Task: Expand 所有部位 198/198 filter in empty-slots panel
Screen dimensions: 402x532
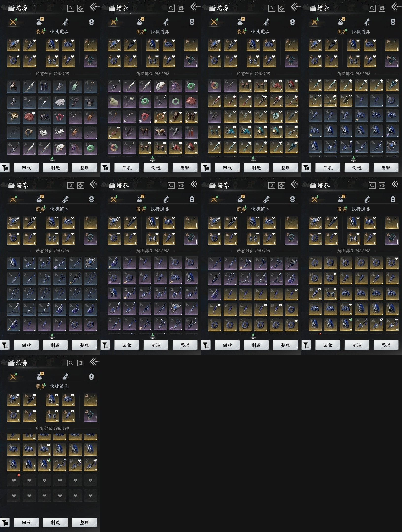Action: 52,428
